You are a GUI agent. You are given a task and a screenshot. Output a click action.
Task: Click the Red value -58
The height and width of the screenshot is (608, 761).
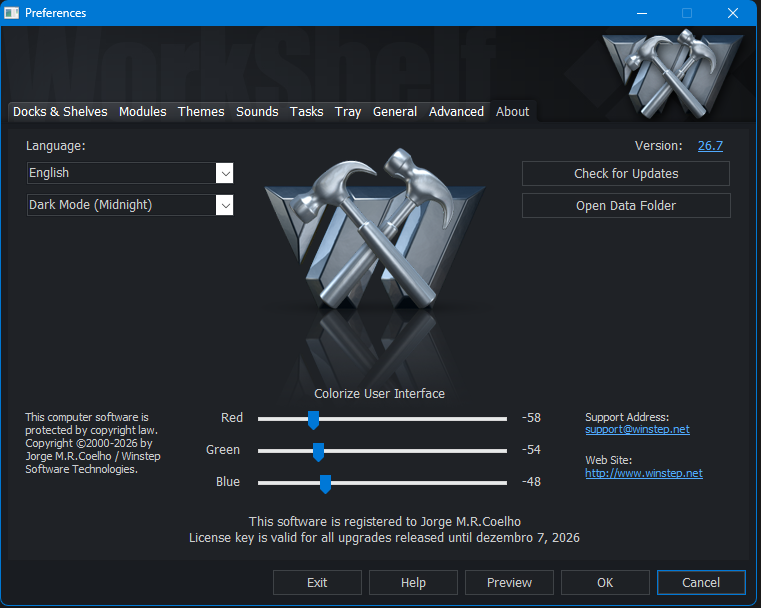point(531,418)
